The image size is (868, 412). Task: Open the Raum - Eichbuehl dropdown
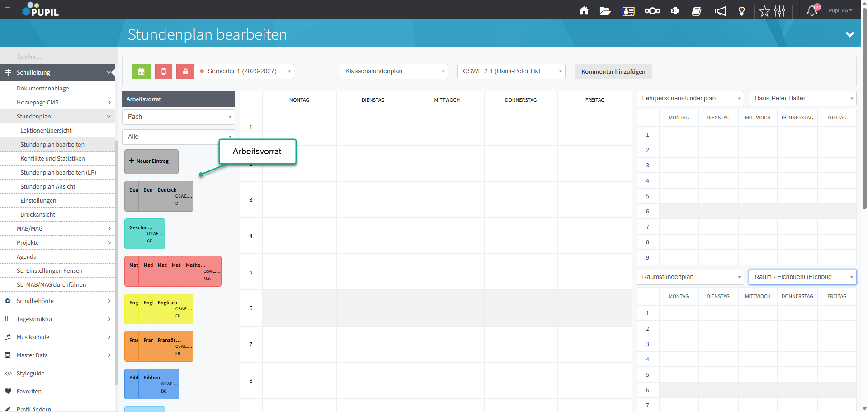[802, 277]
